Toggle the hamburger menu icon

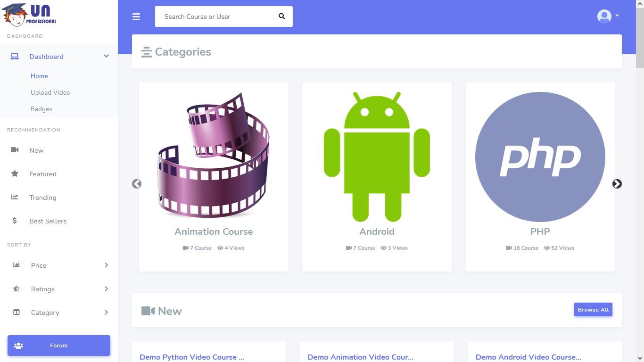click(136, 16)
